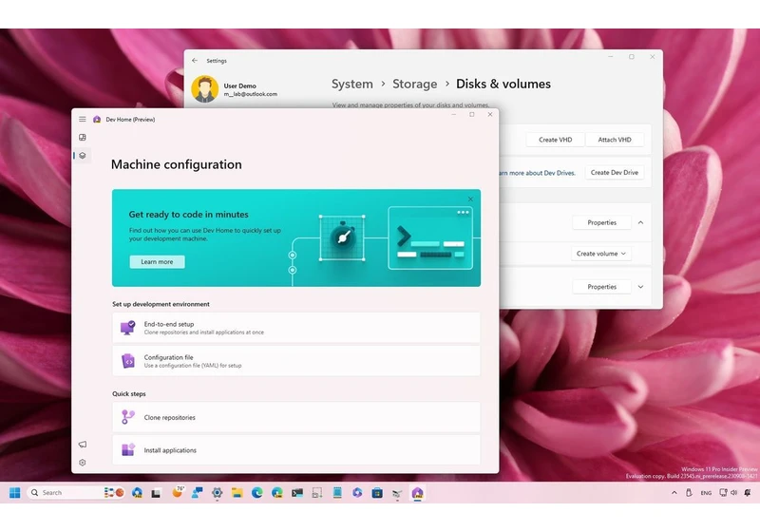Open Install applications quick step

tap(296, 450)
